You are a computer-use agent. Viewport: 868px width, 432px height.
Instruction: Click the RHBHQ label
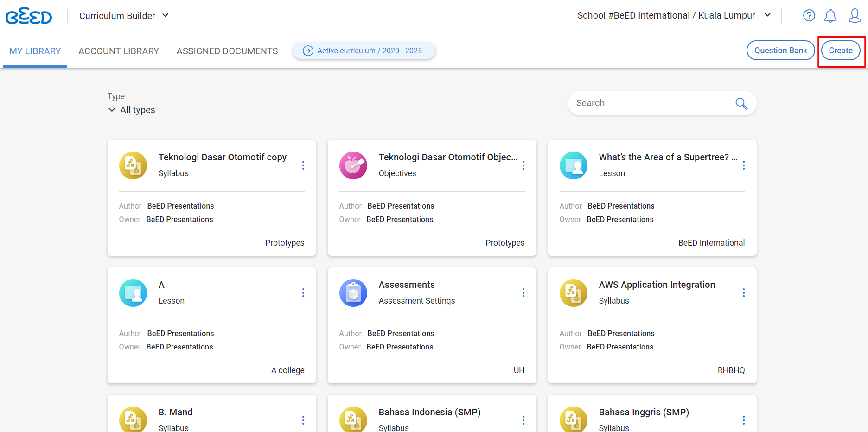click(731, 370)
